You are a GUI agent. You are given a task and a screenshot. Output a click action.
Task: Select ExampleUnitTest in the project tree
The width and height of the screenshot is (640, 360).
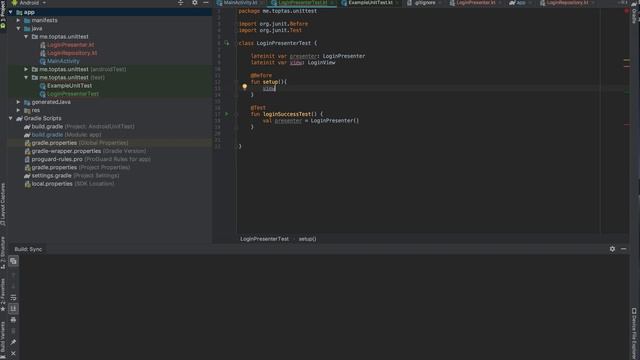tap(69, 86)
